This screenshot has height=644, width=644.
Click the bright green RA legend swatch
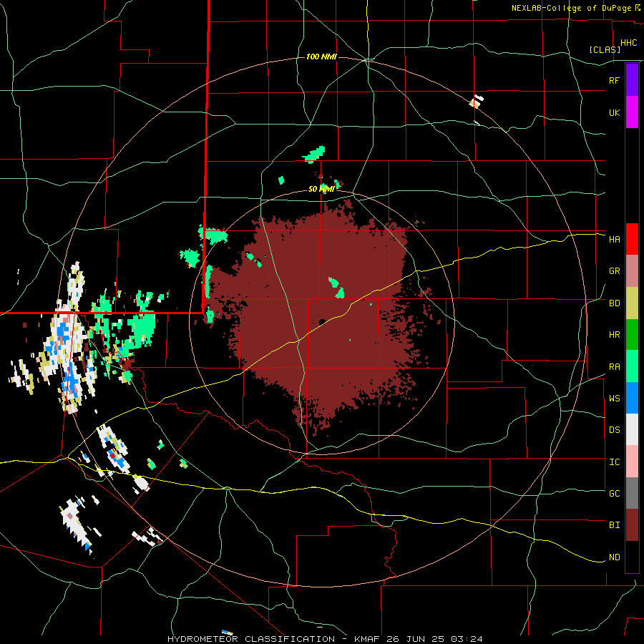632,366
